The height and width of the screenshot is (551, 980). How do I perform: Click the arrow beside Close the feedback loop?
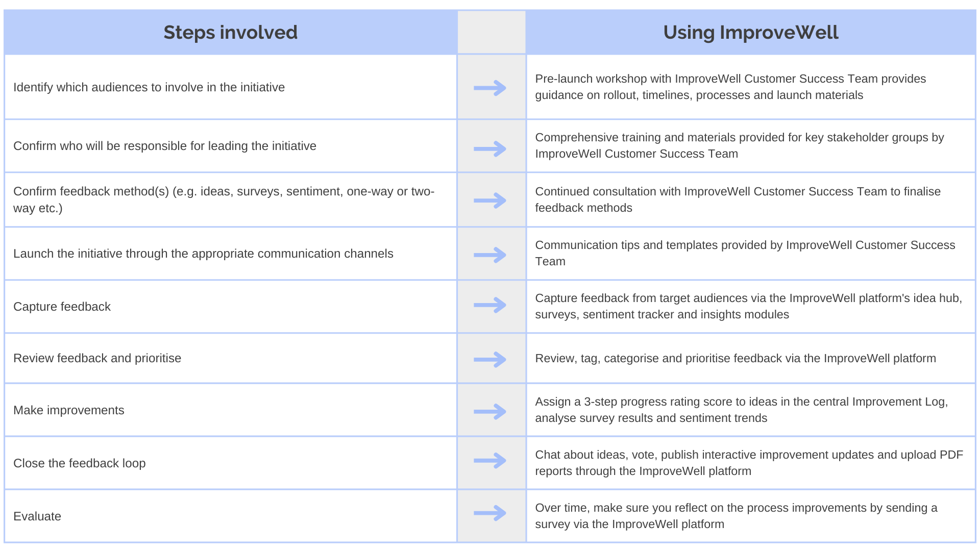490,461
